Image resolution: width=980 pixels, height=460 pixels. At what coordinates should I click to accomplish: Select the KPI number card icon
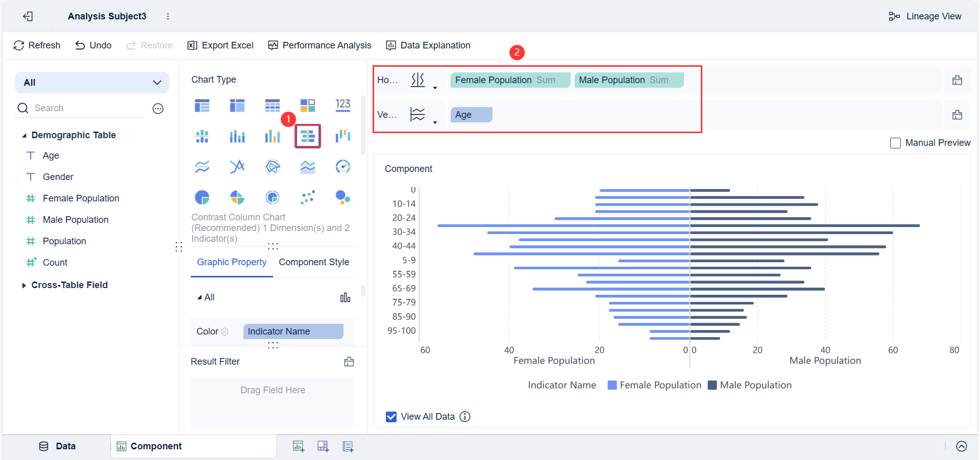343,105
